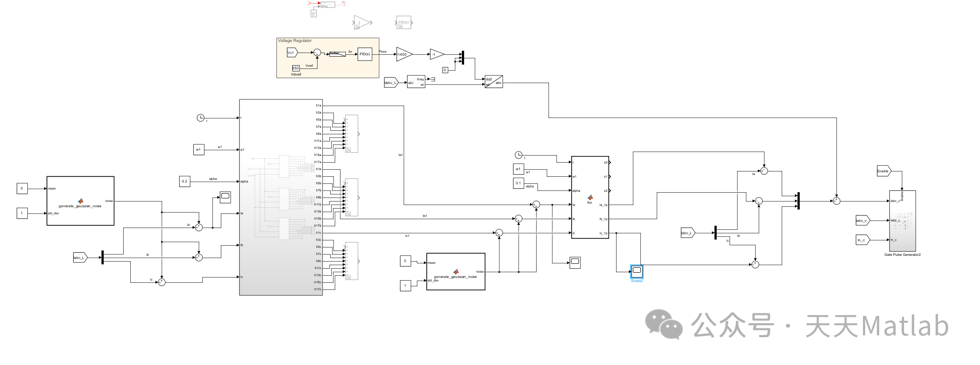980x365 pixels.
Task: Select the large harmonic subsystem block
Action: point(281,197)
